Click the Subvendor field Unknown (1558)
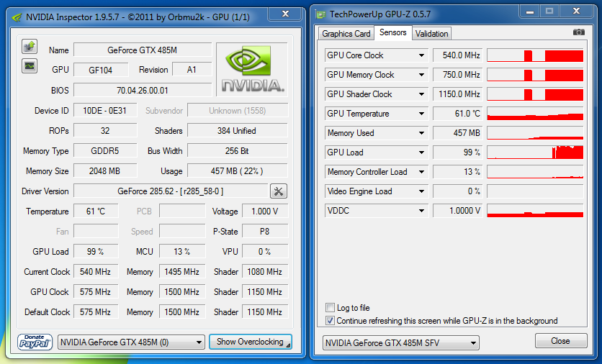The height and width of the screenshot is (364, 602). point(237,111)
